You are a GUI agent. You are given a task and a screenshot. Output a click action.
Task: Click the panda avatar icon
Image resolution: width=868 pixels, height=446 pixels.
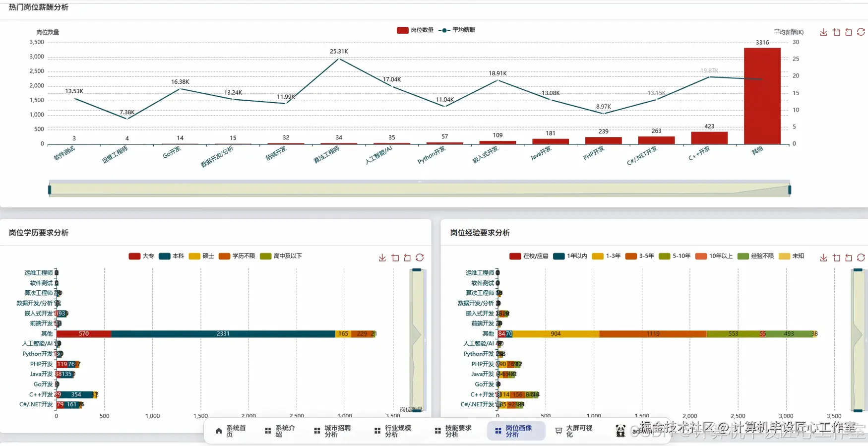(620, 431)
